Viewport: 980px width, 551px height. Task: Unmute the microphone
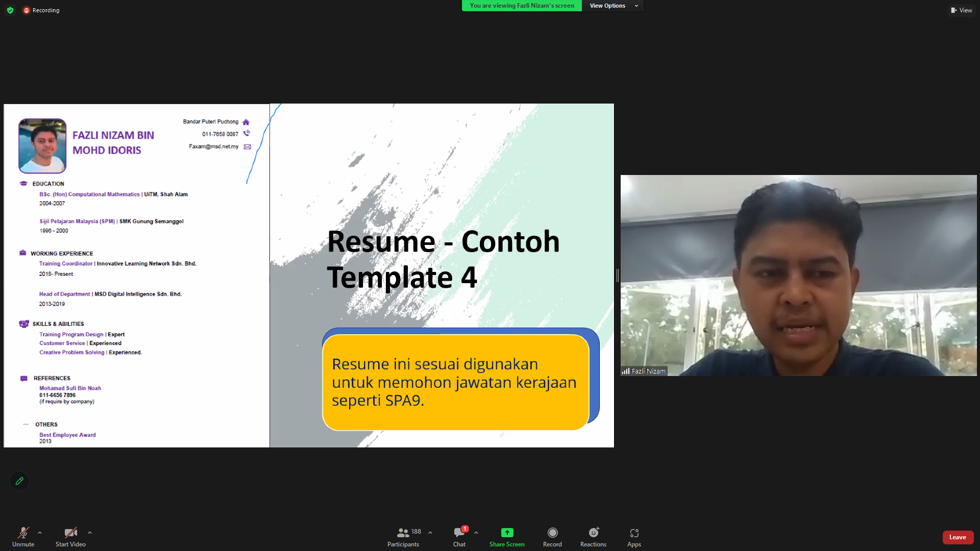pos(23,537)
